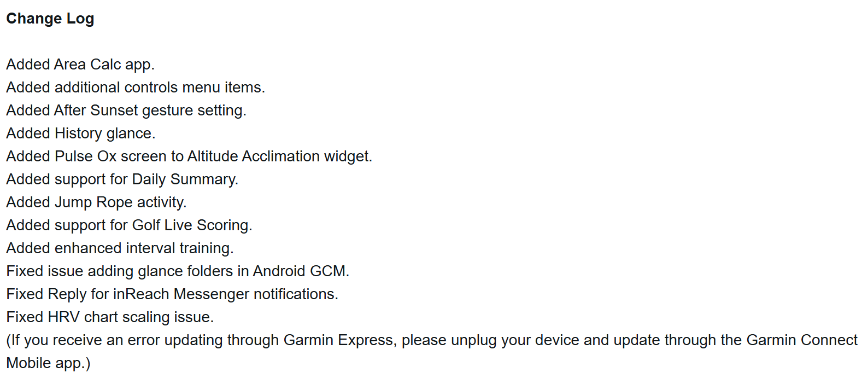868x373 pixels.
Task: Click the Mobile app closing text
Action: [48, 363]
